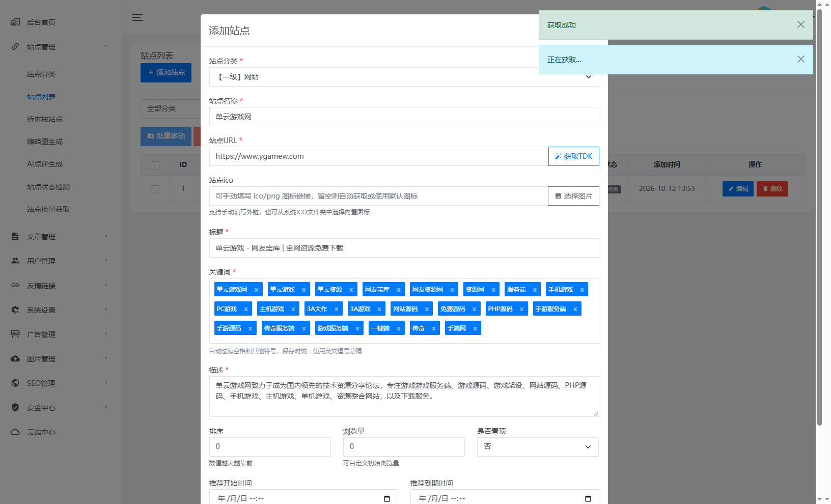831x504 pixels.
Task: Click the 选择图片 button
Action: click(x=573, y=196)
